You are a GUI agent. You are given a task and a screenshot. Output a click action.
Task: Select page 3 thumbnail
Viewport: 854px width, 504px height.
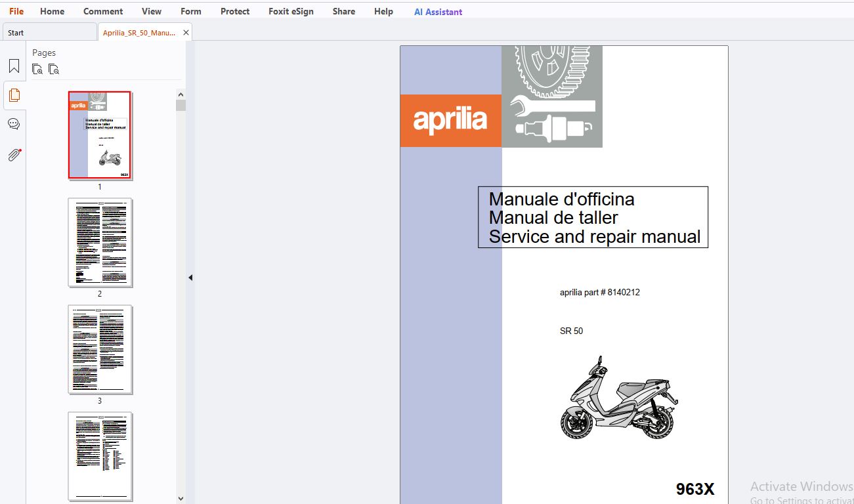[100, 349]
